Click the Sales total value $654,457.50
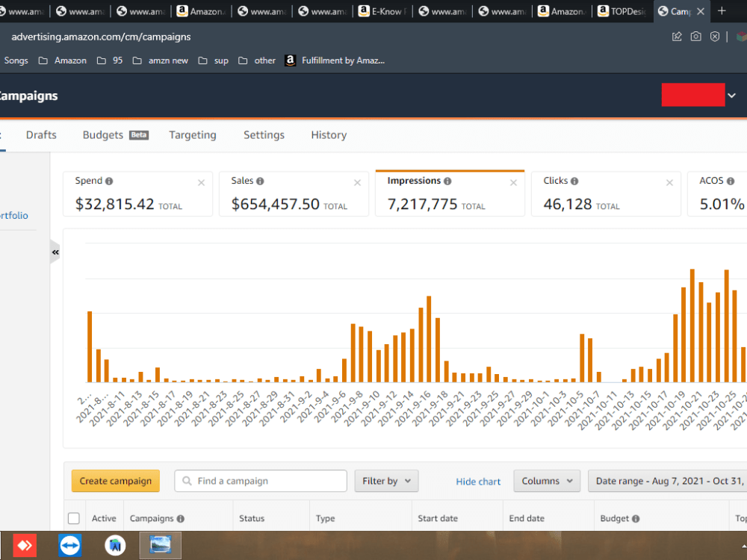Viewport: 747px width, 560px height. pyautogui.click(x=276, y=205)
